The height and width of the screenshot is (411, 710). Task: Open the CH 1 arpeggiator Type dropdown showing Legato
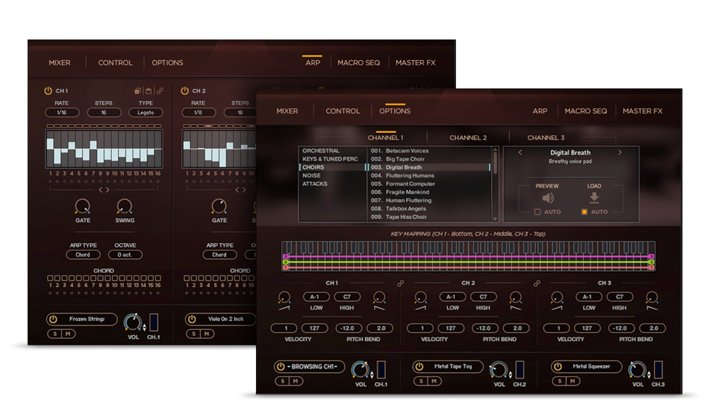(146, 113)
